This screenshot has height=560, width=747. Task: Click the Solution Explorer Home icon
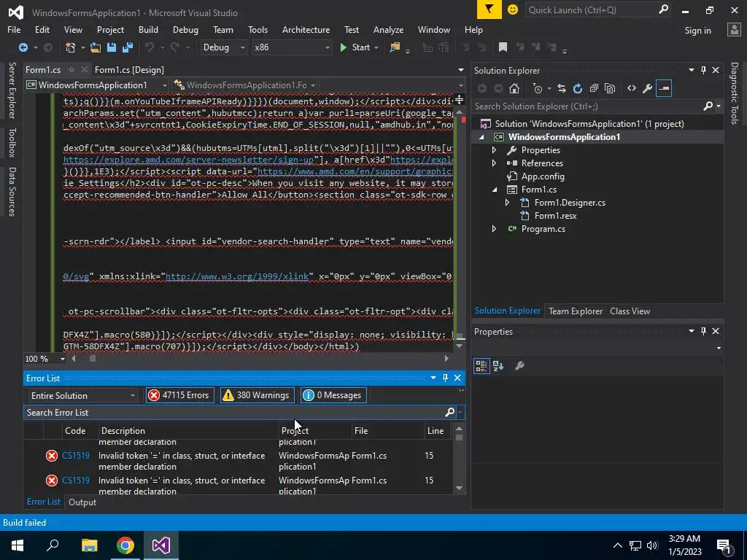coord(514,88)
